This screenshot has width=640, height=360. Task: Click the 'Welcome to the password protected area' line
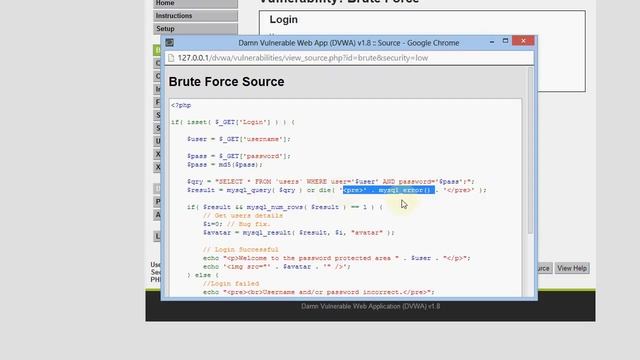click(x=337, y=258)
